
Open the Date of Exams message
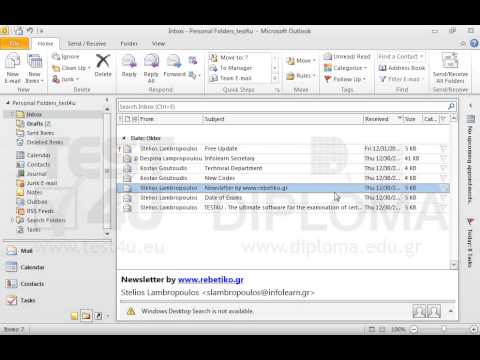click(x=283, y=198)
